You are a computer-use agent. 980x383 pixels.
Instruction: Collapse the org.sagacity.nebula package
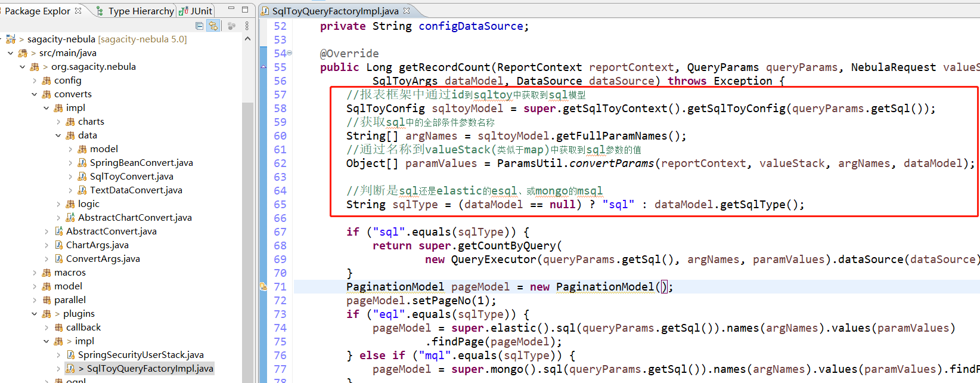pos(23,67)
